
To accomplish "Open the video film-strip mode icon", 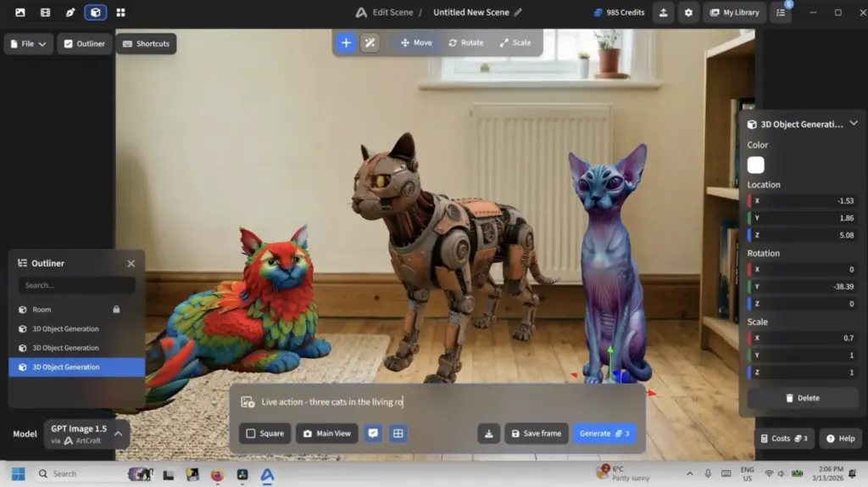I will point(46,12).
